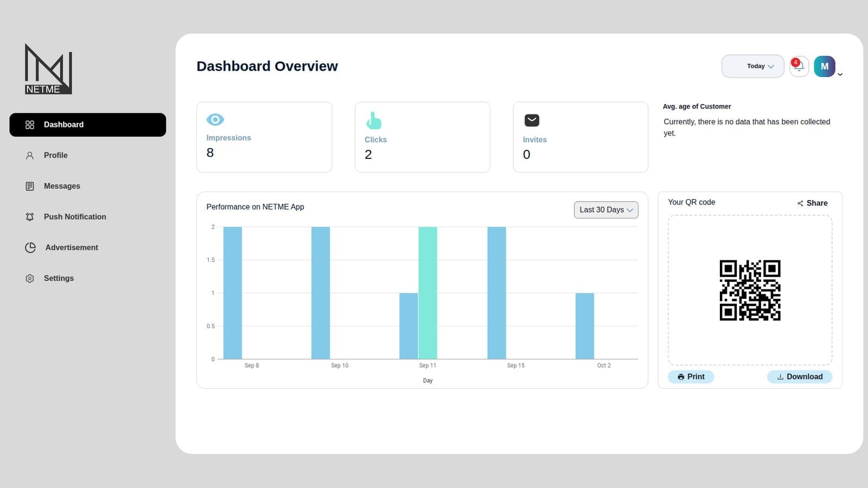The width and height of the screenshot is (868, 488).
Task: Open the Clicks stat card
Action: [423, 137]
